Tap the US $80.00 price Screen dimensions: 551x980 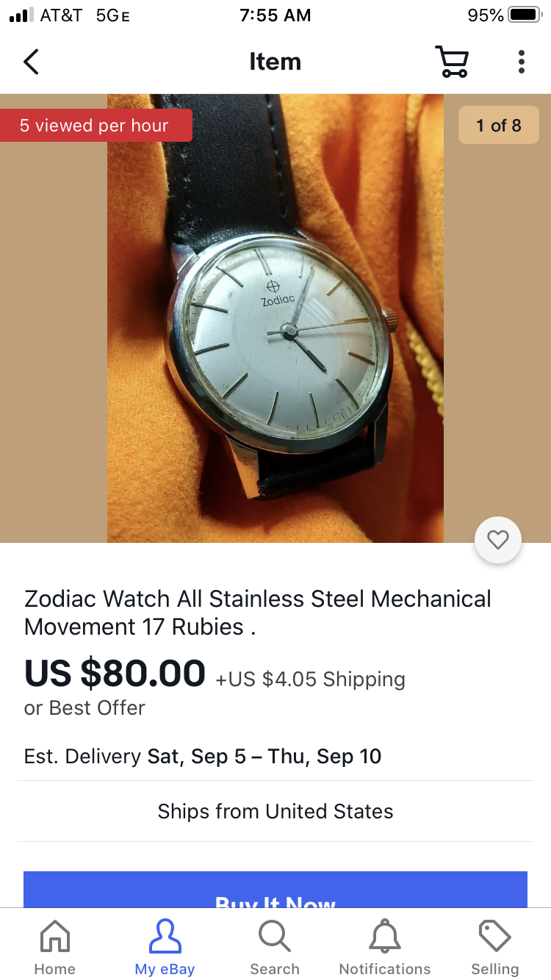click(115, 673)
